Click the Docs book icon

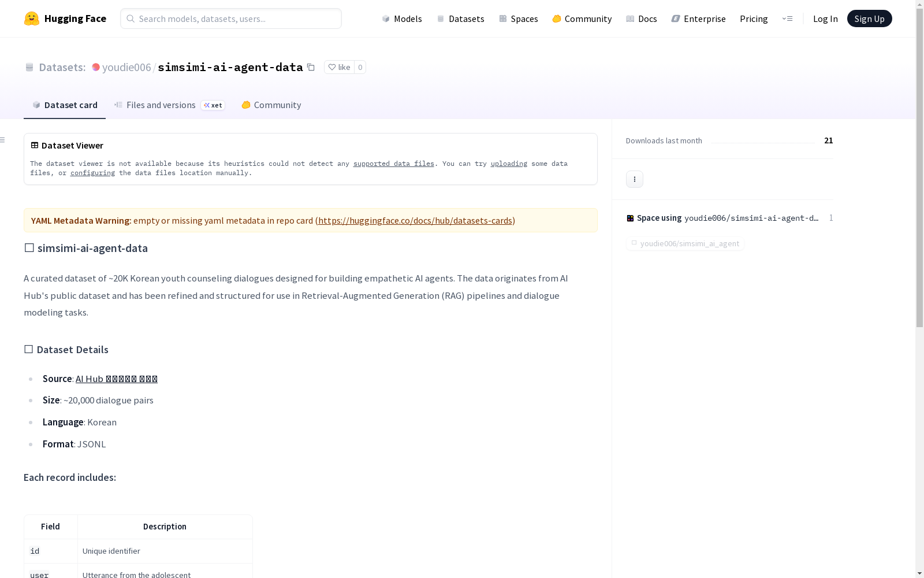coord(630,18)
